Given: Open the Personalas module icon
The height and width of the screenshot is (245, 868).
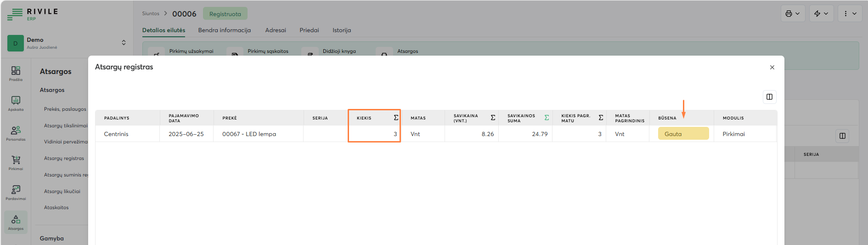Looking at the screenshot, I should (x=16, y=132).
